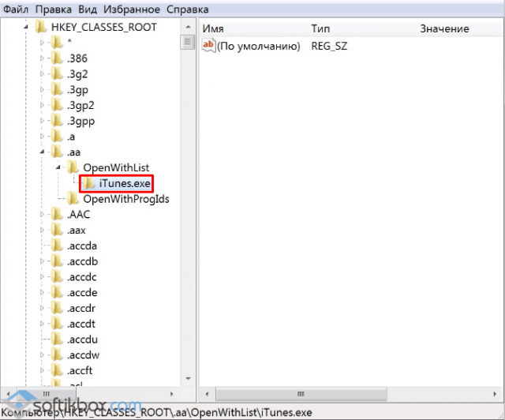Click the .AAC folder icon
Screen dimensions: 505x420
point(57,214)
